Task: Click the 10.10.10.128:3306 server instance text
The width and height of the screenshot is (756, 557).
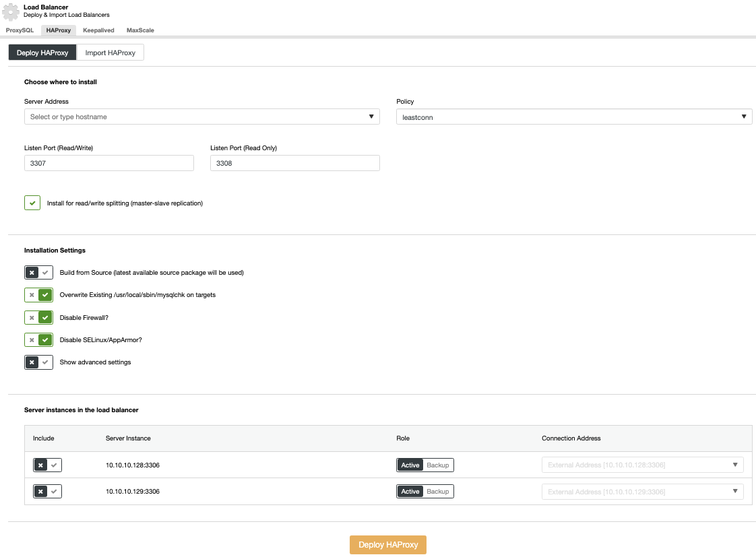Action: 133,465
